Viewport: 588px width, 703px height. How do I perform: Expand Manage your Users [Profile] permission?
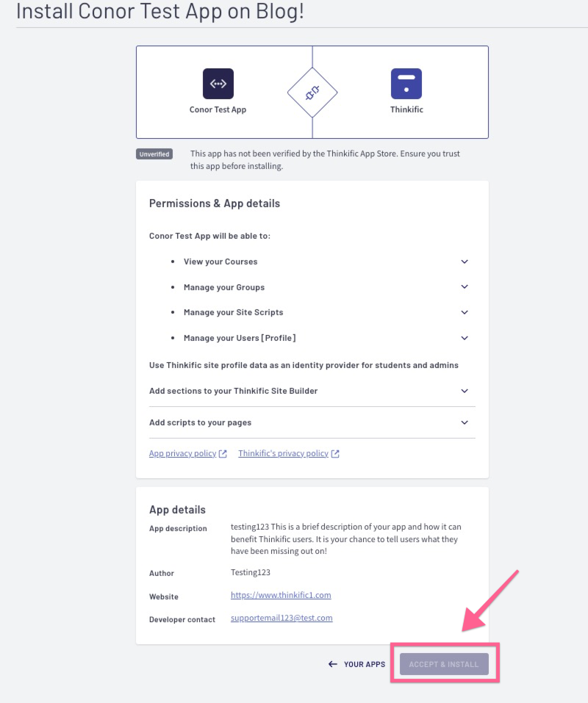pos(465,338)
